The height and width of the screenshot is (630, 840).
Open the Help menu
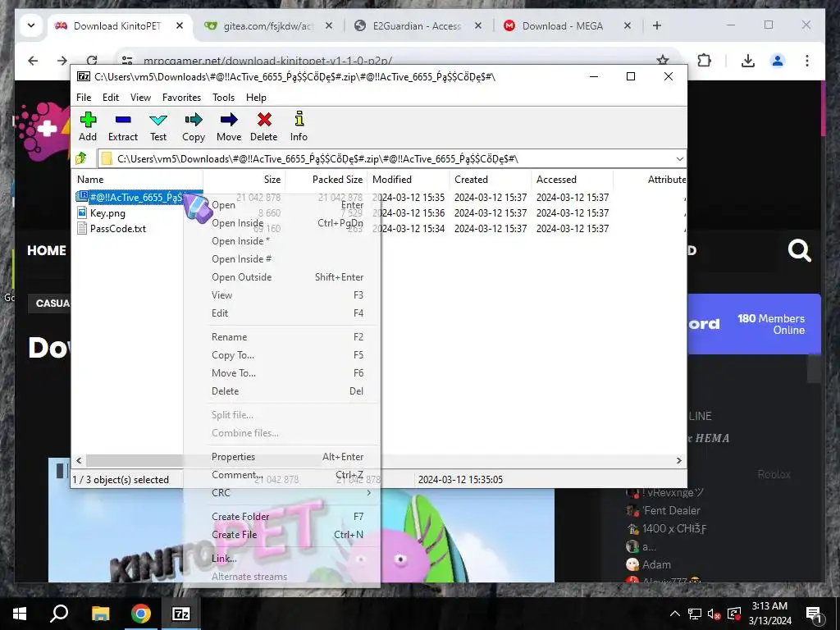256,98
